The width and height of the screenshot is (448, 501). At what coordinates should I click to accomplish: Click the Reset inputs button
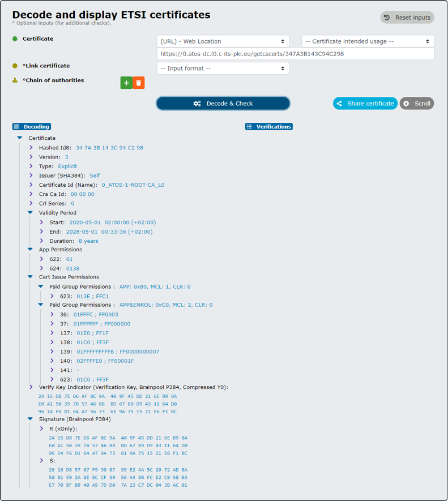click(x=407, y=18)
